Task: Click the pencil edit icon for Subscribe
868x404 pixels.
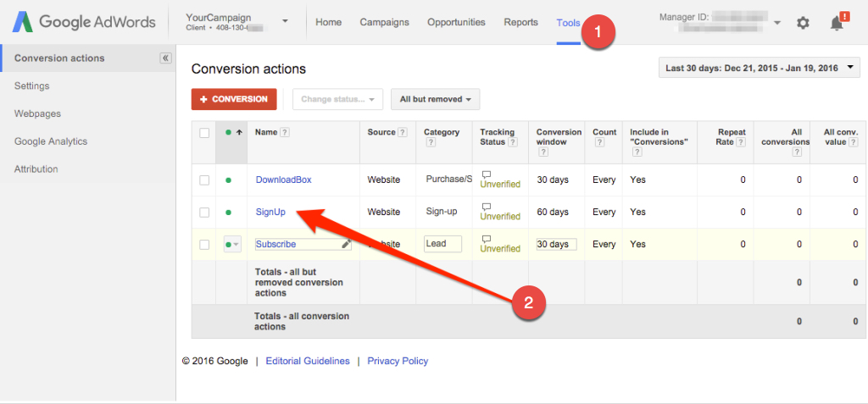Action: (346, 244)
